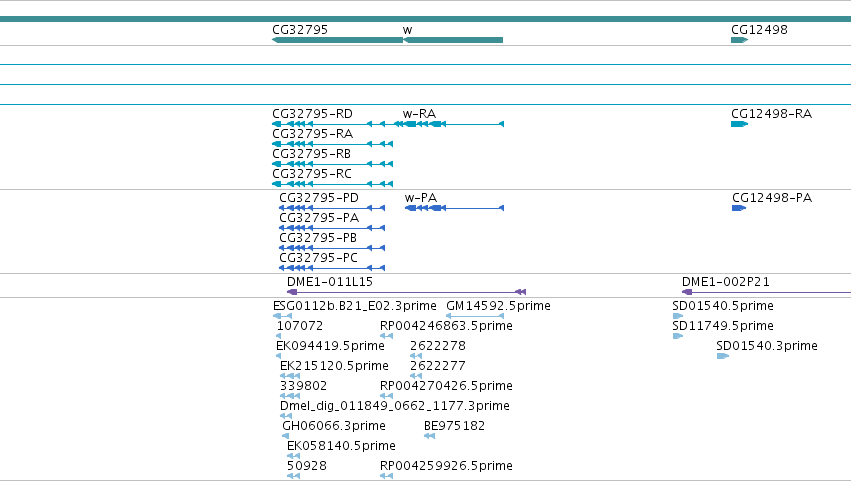Image resolution: width=851 pixels, height=481 pixels.
Task: Select the CG12498-RA transcript label
Action: click(771, 113)
